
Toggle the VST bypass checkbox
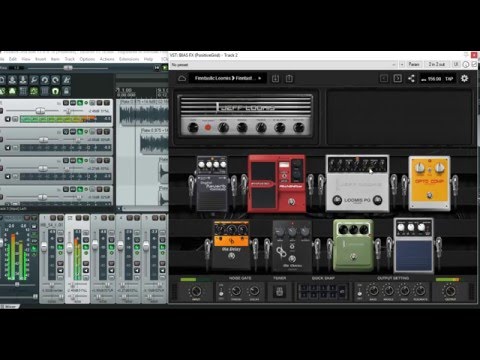tap(474, 64)
